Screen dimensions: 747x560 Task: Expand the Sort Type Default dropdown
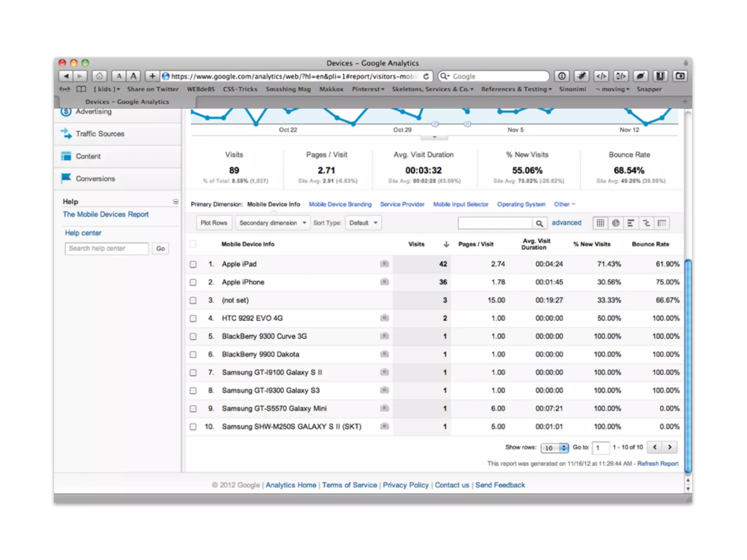pos(363,223)
